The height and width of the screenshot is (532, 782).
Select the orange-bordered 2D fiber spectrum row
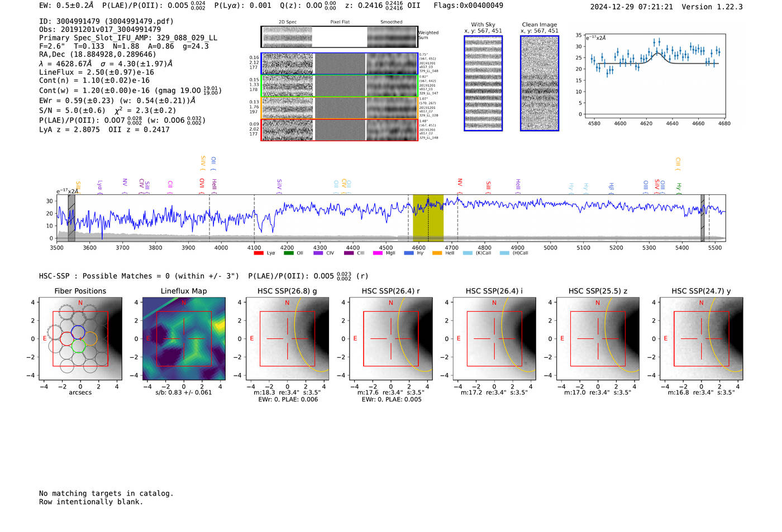tap(340, 108)
